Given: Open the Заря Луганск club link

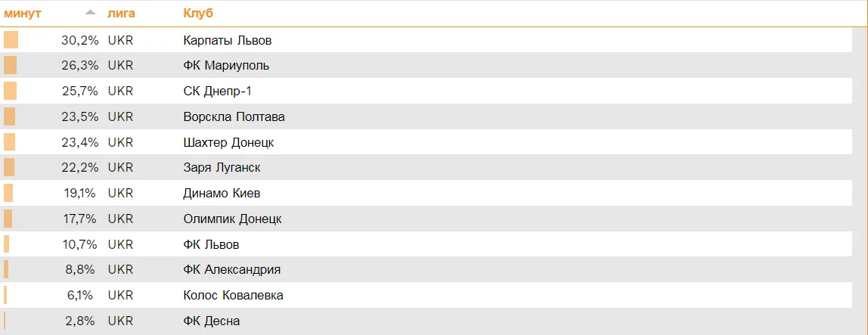Looking at the screenshot, I should point(222,167).
